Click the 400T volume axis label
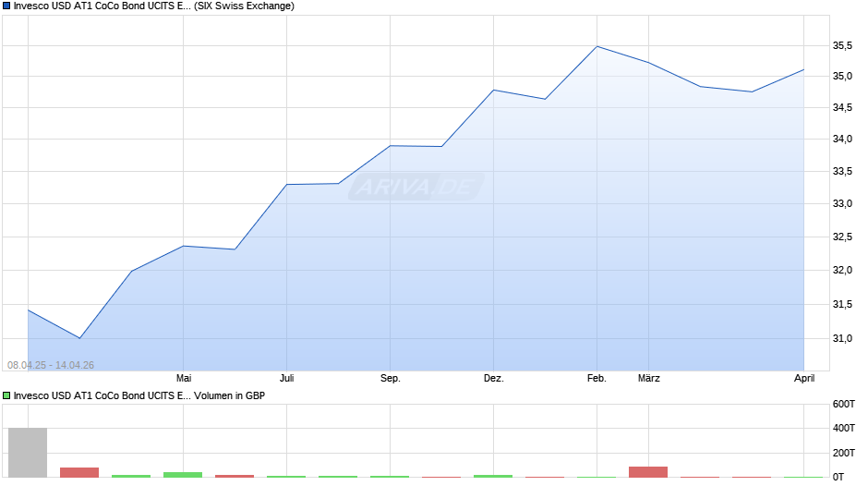The width and height of the screenshot is (868, 486). click(x=844, y=429)
